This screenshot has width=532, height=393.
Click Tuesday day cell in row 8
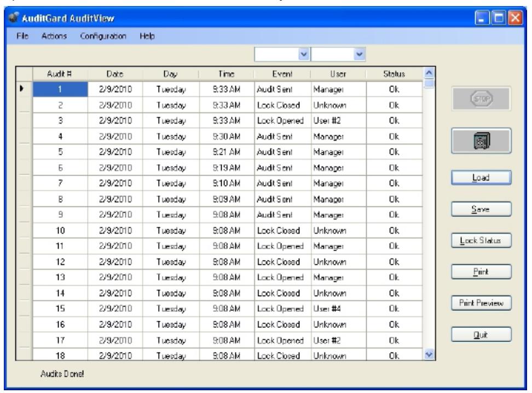(171, 199)
